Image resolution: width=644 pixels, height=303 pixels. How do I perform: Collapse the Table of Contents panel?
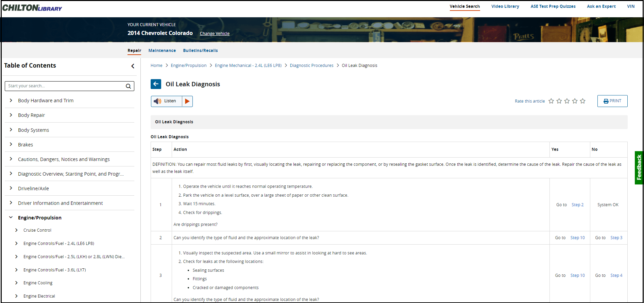coord(133,66)
